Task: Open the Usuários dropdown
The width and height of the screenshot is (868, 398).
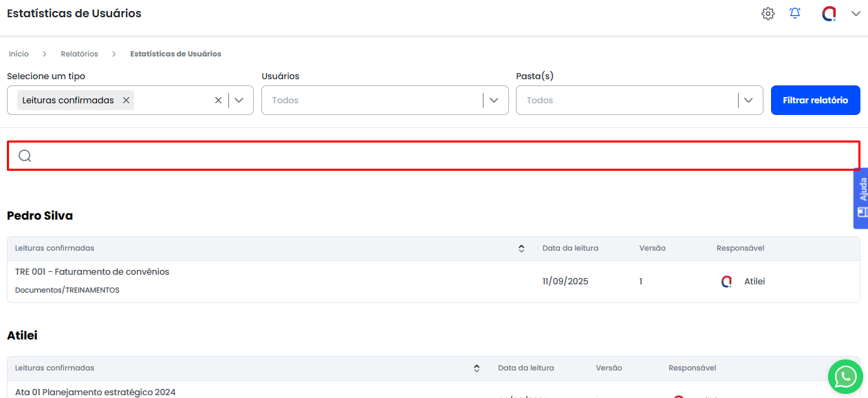Action: tap(494, 101)
